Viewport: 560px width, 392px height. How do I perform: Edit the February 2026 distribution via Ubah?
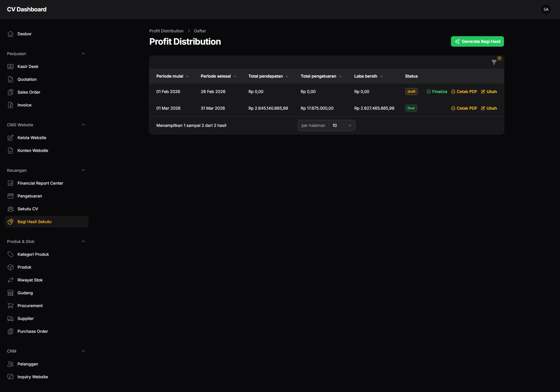(489, 92)
